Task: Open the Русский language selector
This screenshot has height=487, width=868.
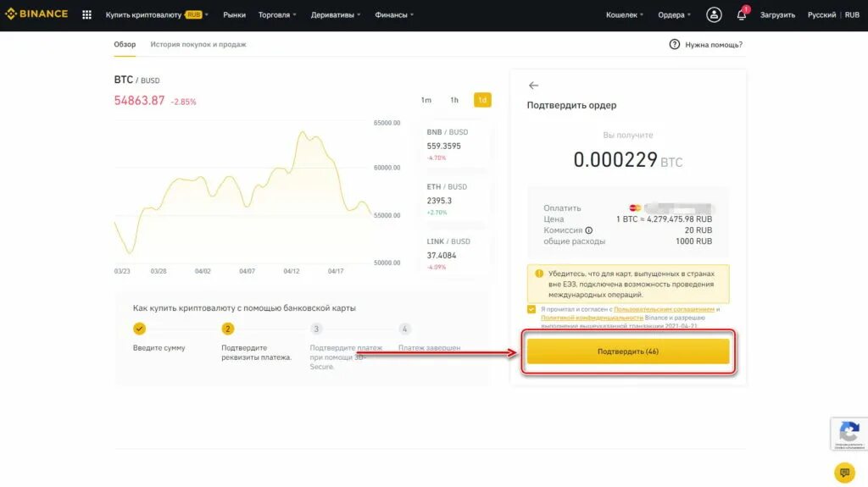Action: click(821, 15)
